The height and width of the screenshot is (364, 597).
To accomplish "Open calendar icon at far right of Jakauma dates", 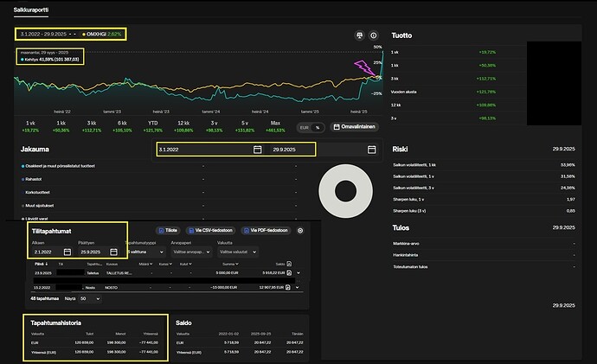I will tap(371, 150).
